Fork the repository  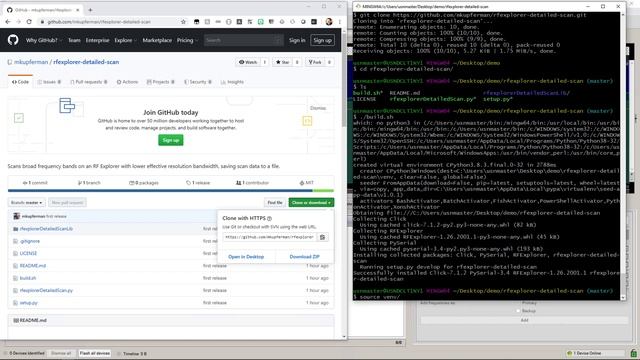point(315,62)
